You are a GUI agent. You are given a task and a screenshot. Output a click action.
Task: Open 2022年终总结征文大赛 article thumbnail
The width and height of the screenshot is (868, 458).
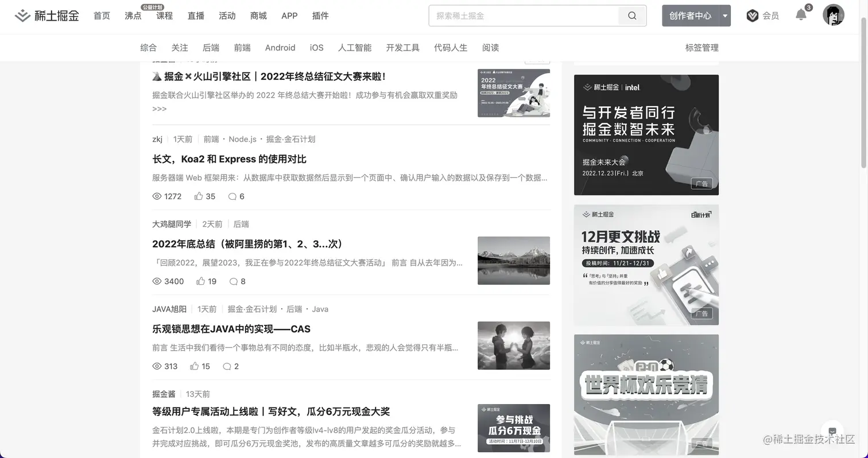pos(514,93)
